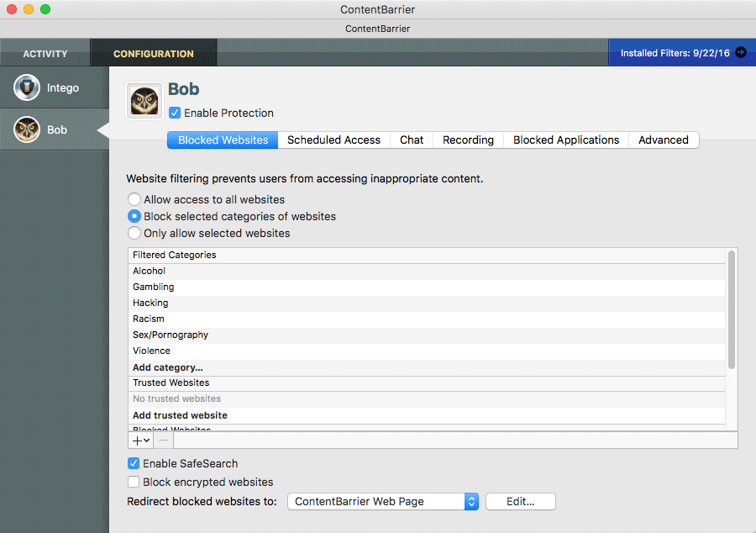Select the Violence category
Screen dimensions: 756x533
[x=427, y=351]
